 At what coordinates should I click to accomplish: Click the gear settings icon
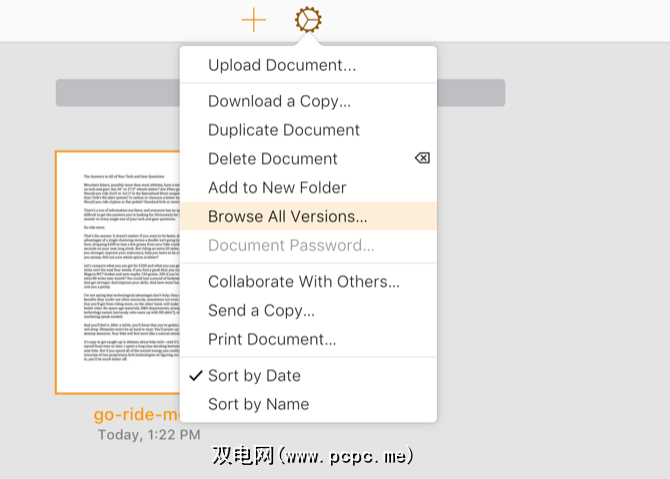point(308,20)
